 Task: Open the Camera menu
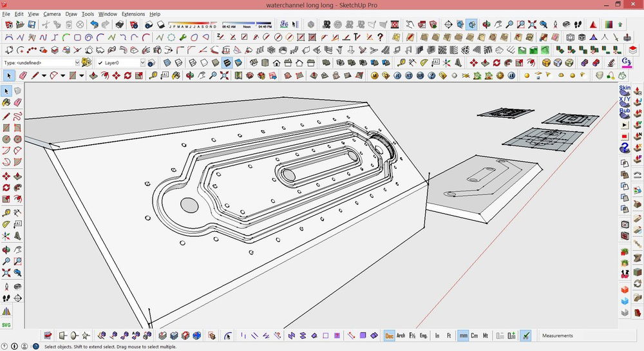52,14
